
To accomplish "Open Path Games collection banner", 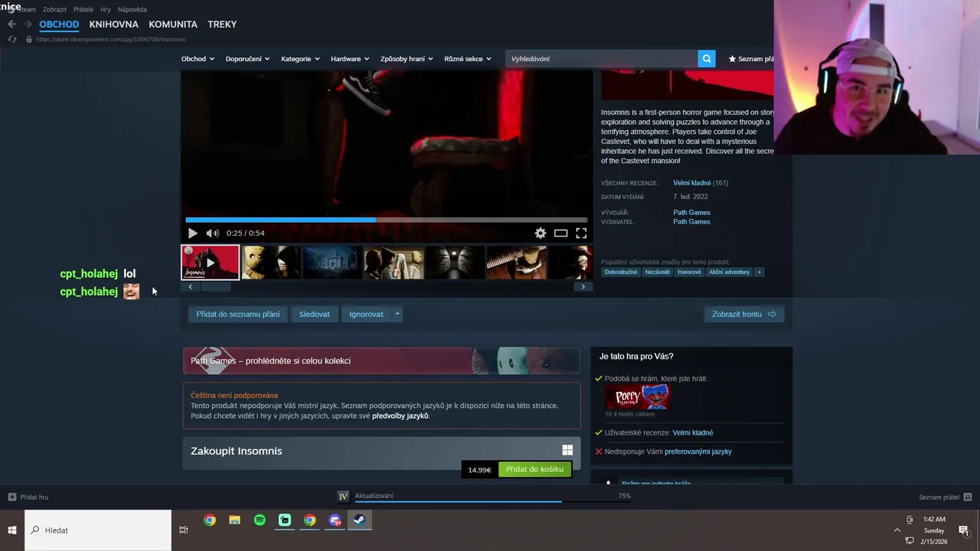I will pyautogui.click(x=381, y=360).
